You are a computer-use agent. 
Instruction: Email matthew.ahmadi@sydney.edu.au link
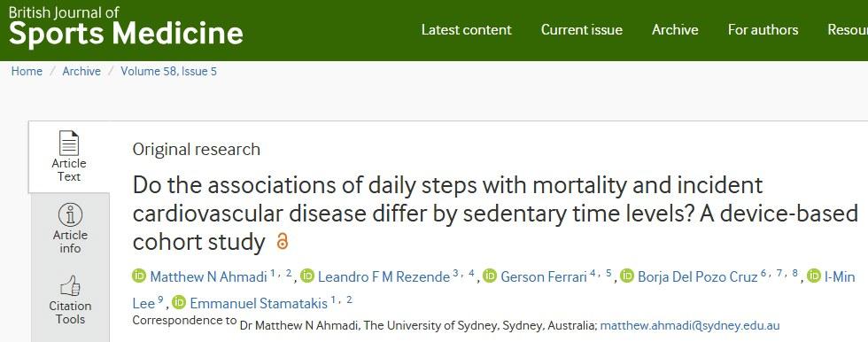690,325
